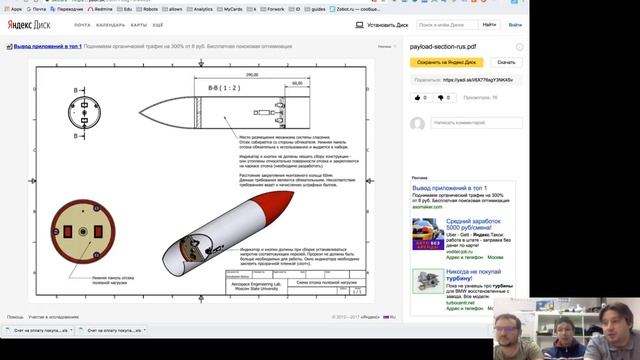Click the taxi ad thumbnail image
Screen dimensions: 640x360
click(428, 234)
